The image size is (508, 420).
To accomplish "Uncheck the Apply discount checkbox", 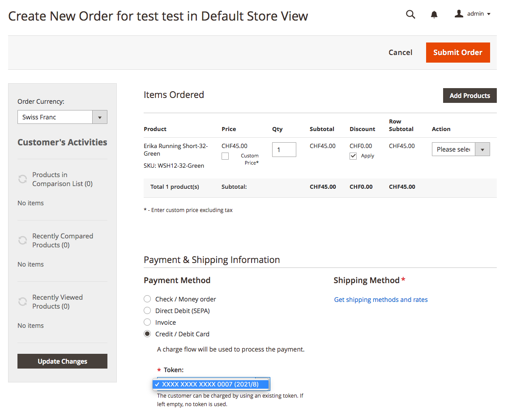I will [353, 156].
